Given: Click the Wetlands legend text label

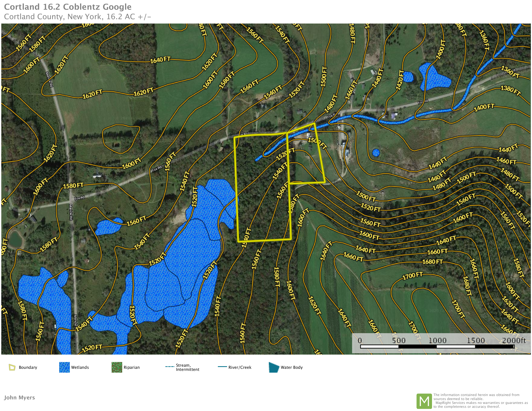Looking at the screenshot, I should click(80, 367).
